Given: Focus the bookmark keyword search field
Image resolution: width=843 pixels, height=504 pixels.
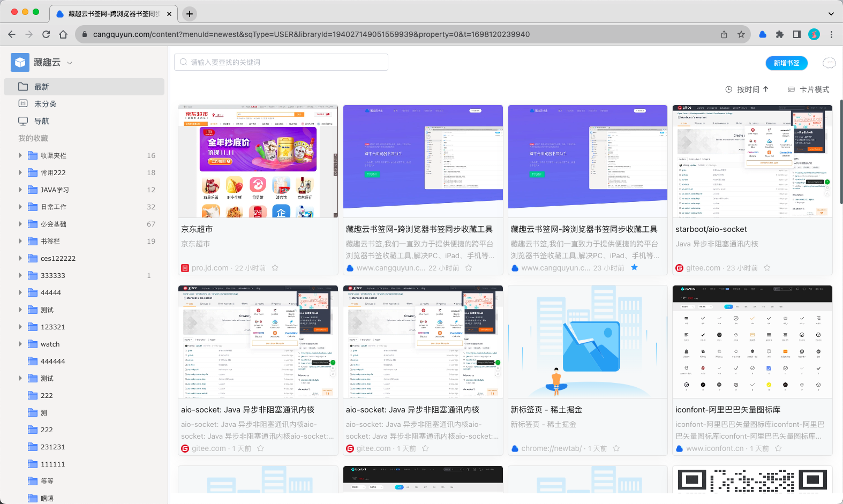Looking at the screenshot, I should (281, 62).
